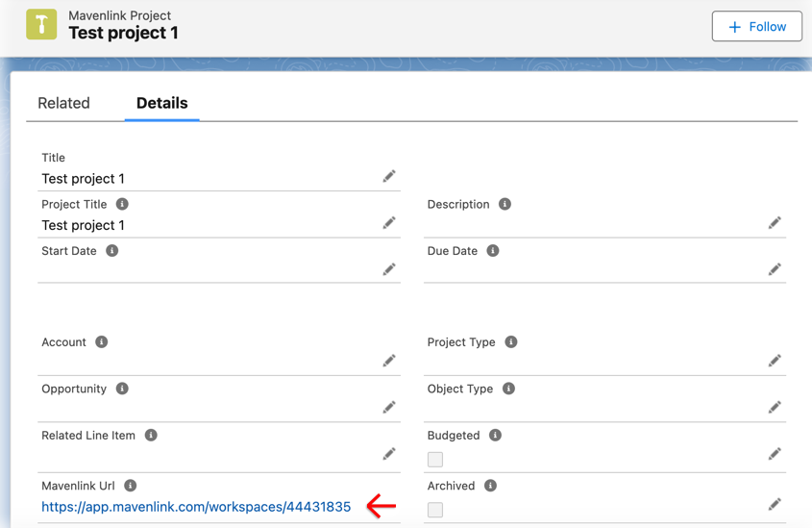Edit the Opportunity pencil icon
Viewport: 812px width, 528px height.
389,407
